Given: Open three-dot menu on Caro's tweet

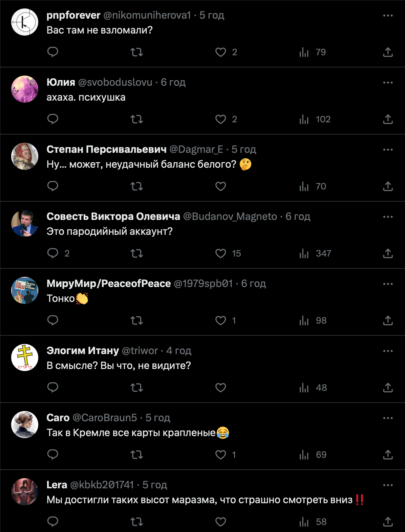Looking at the screenshot, I should [x=388, y=418].
